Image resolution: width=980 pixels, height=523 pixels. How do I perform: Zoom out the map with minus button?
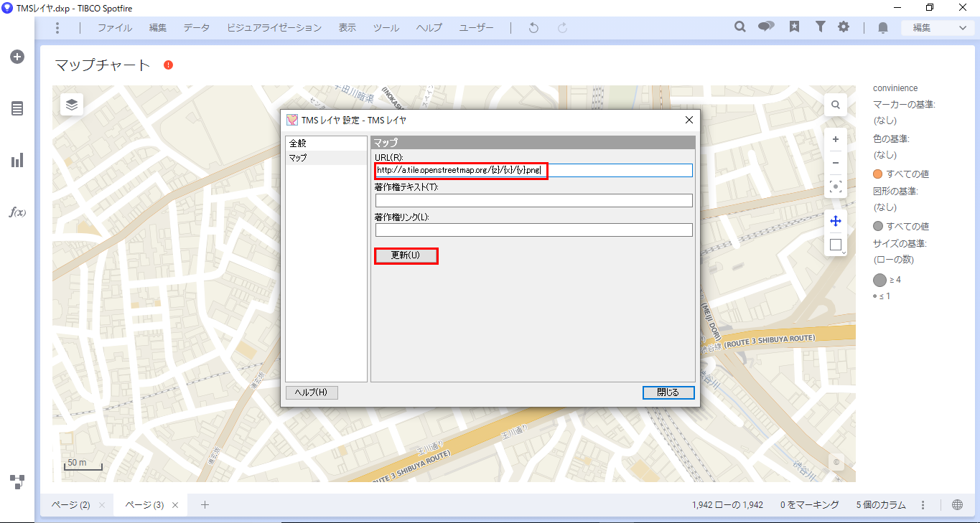(x=836, y=163)
